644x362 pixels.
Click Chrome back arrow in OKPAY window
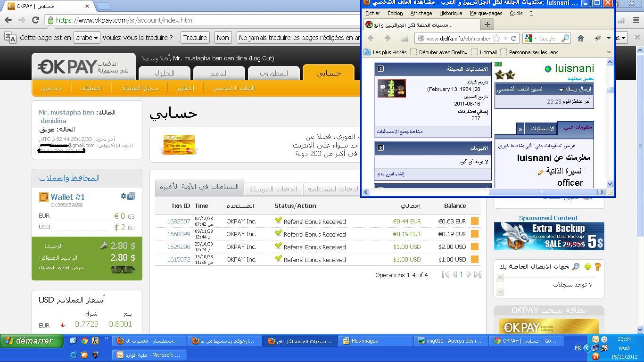click(8, 20)
